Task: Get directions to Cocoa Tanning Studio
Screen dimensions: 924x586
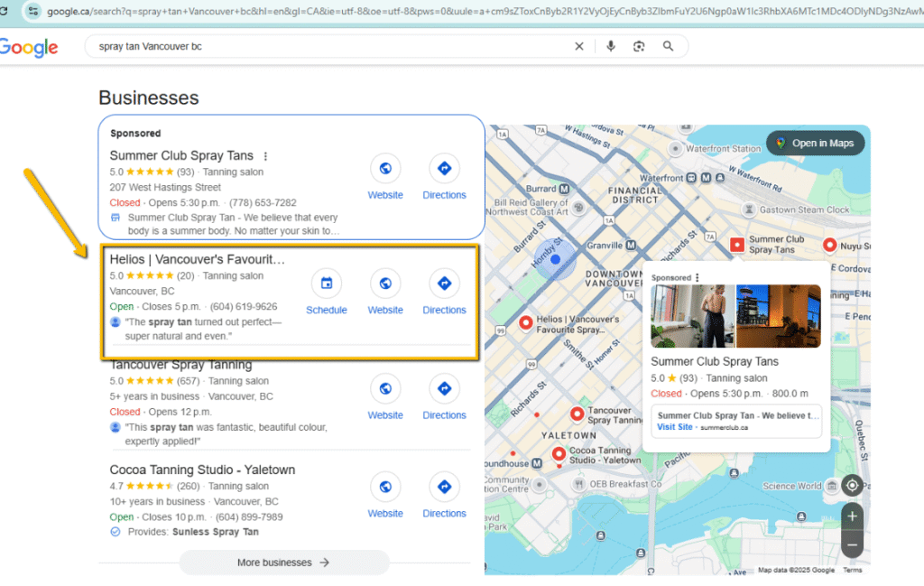Action: pos(444,487)
